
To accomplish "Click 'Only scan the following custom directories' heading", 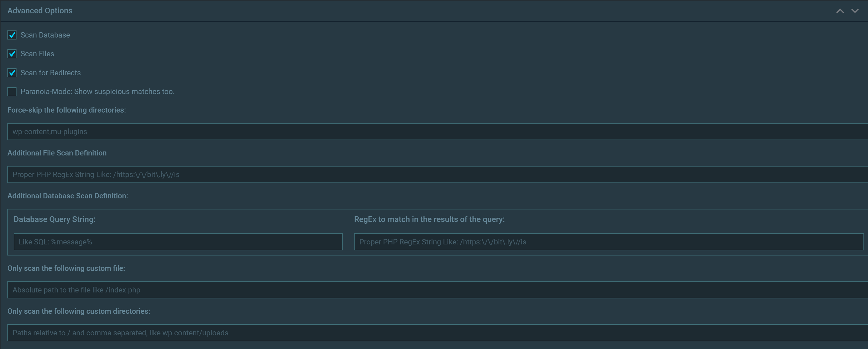I will pyautogui.click(x=79, y=311).
